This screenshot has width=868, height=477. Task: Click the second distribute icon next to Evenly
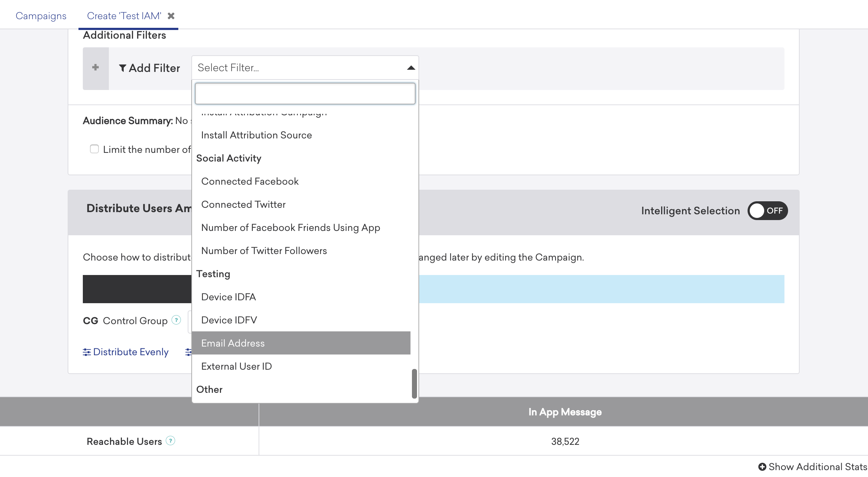pyautogui.click(x=189, y=351)
